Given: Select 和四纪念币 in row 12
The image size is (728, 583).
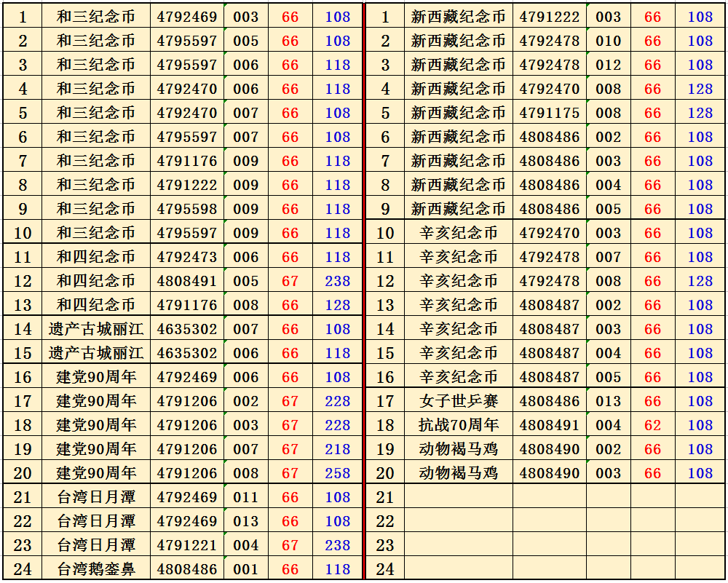Looking at the screenshot, I should (96, 281).
